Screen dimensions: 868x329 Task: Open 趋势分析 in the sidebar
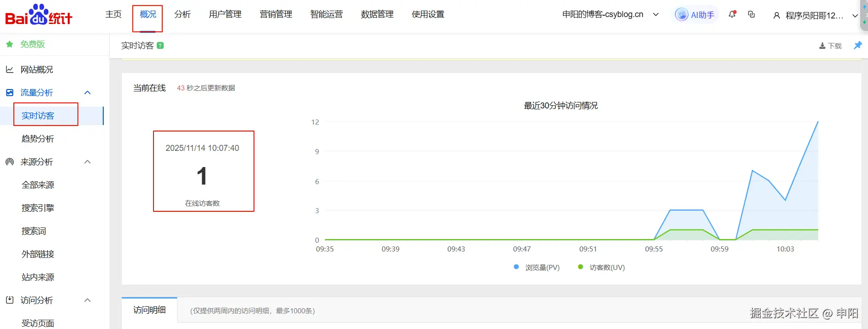[x=38, y=139]
